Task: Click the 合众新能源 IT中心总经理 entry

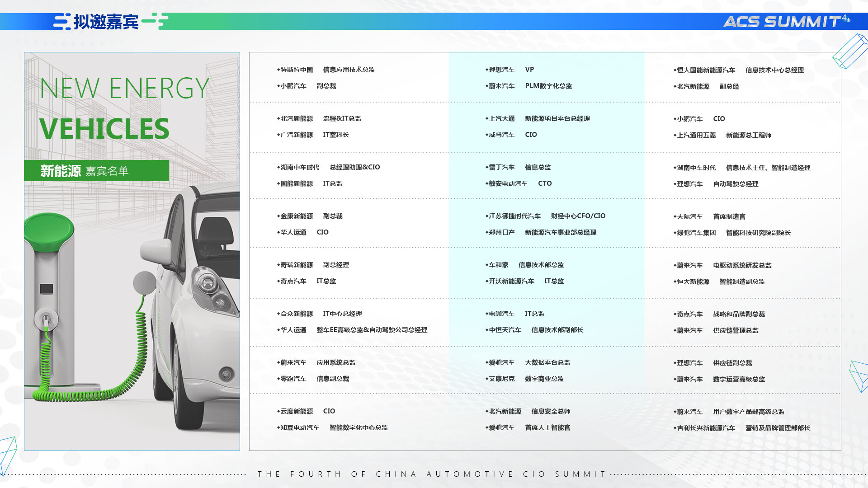Action: (320, 314)
